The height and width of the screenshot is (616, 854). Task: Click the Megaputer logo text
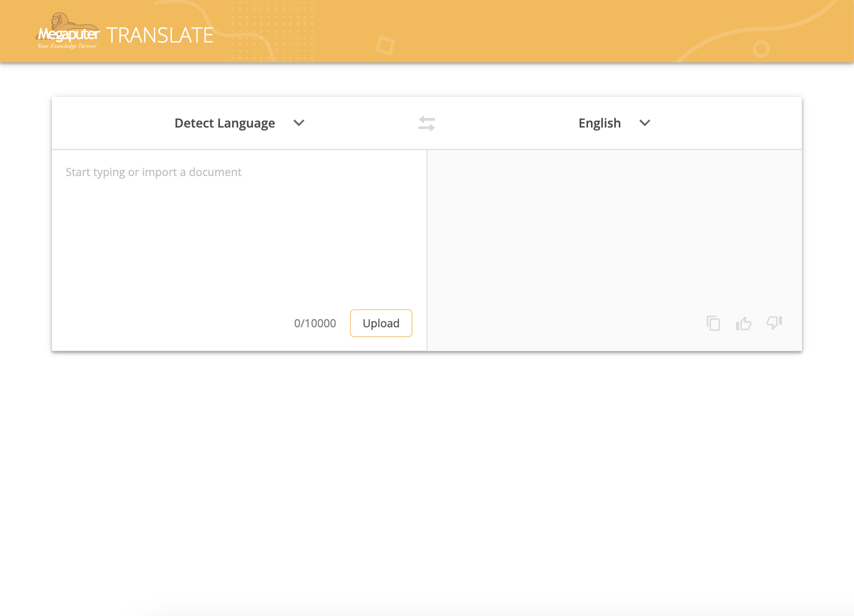[69, 35]
